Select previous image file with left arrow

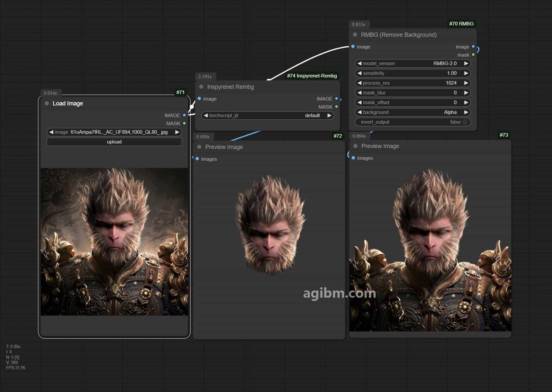click(x=51, y=132)
